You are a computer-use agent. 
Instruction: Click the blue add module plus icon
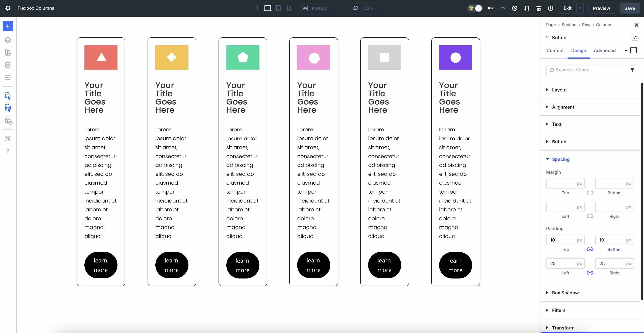(x=8, y=26)
